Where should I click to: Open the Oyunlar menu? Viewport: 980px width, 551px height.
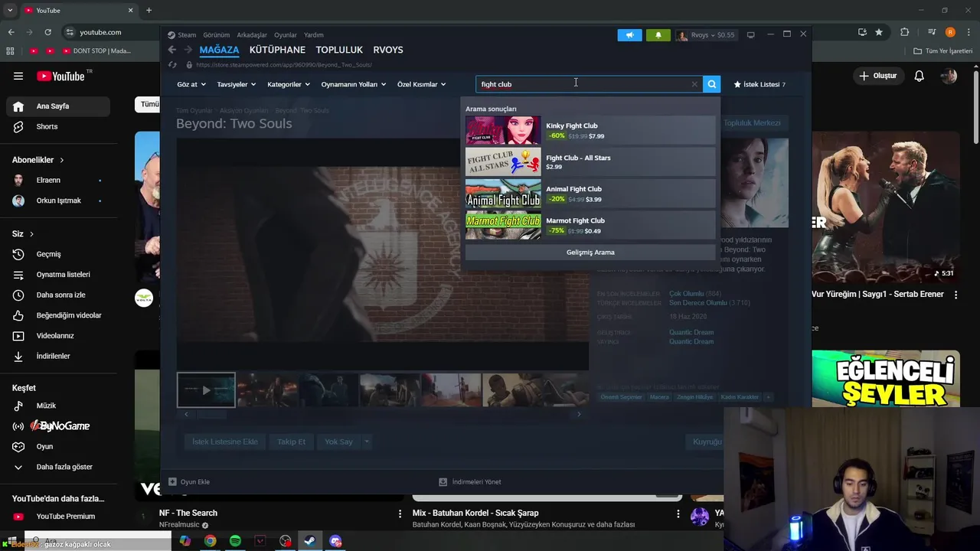tap(286, 34)
